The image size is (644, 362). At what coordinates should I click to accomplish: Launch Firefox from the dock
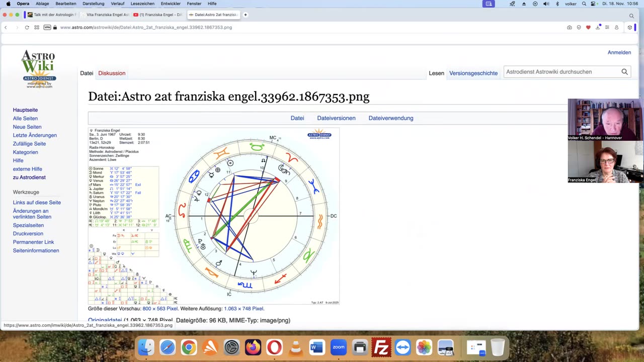pos(253,347)
